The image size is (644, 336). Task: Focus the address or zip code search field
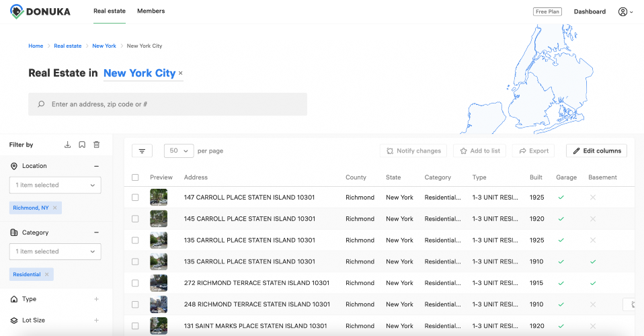point(167,104)
